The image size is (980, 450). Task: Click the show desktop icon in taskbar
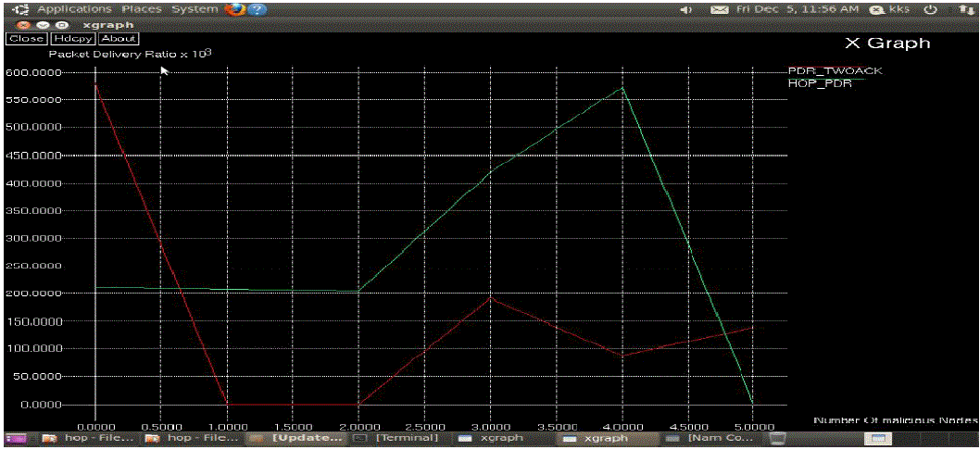click(x=17, y=438)
